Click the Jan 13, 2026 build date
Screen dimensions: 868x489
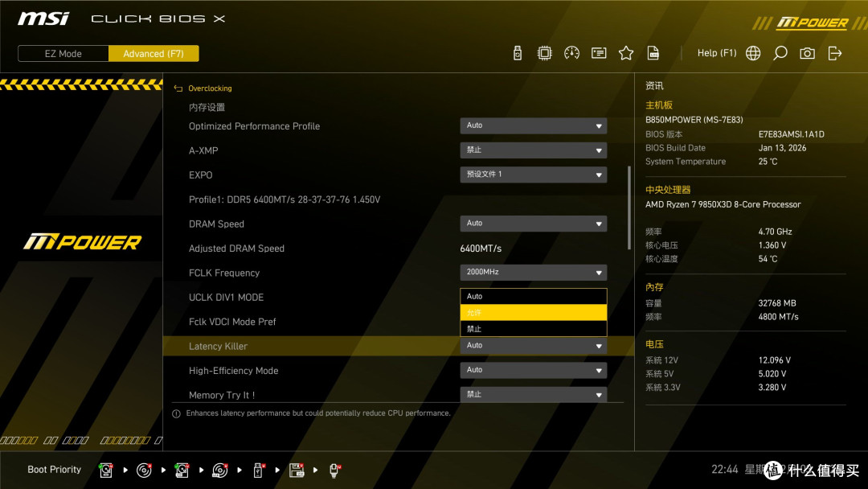pos(782,148)
